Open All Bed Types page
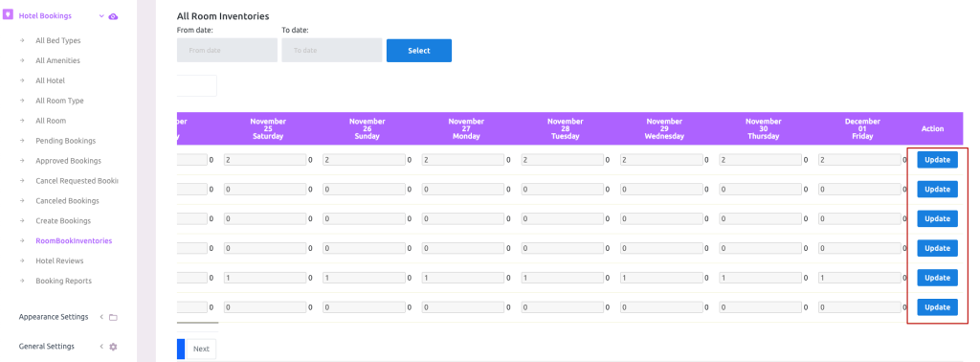Viewport: 980px width, 362px height. (58, 40)
